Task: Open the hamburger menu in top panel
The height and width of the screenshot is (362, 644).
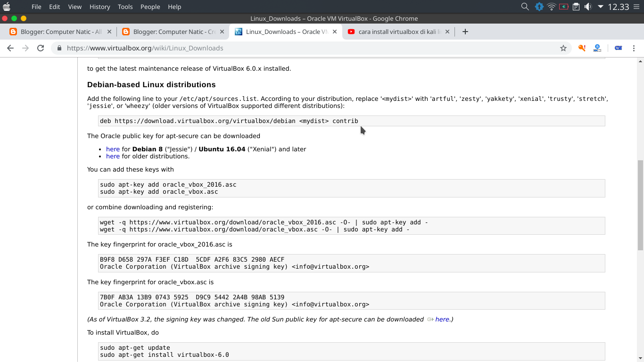Action: 636,7
